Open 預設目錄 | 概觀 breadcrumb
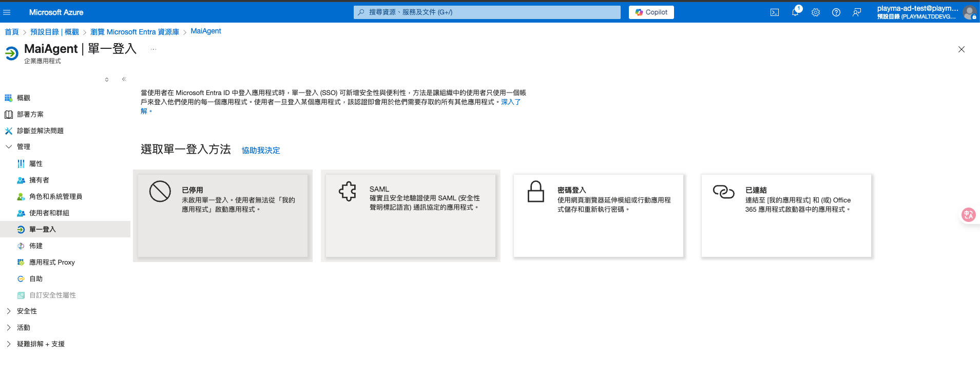The width and height of the screenshot is (980, 373). (x=54, y=32)
